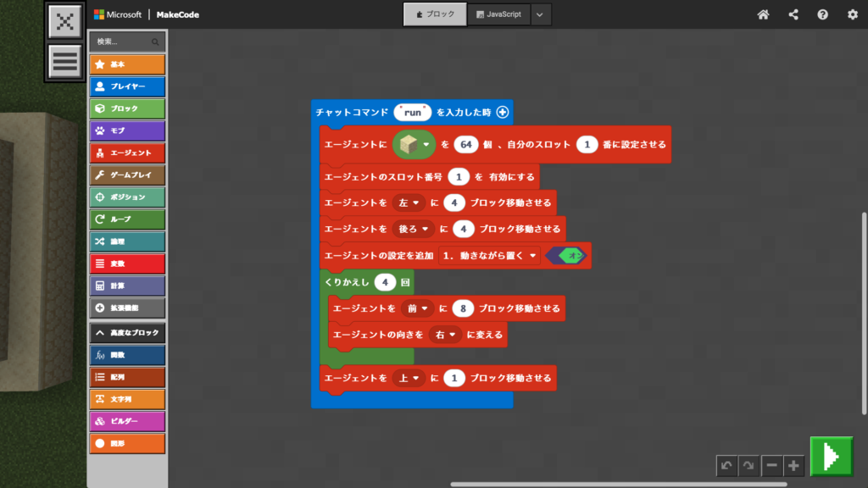Open the block type picker dropdown
The height and width of the screenshot is (488, 868).
(415, 145)
